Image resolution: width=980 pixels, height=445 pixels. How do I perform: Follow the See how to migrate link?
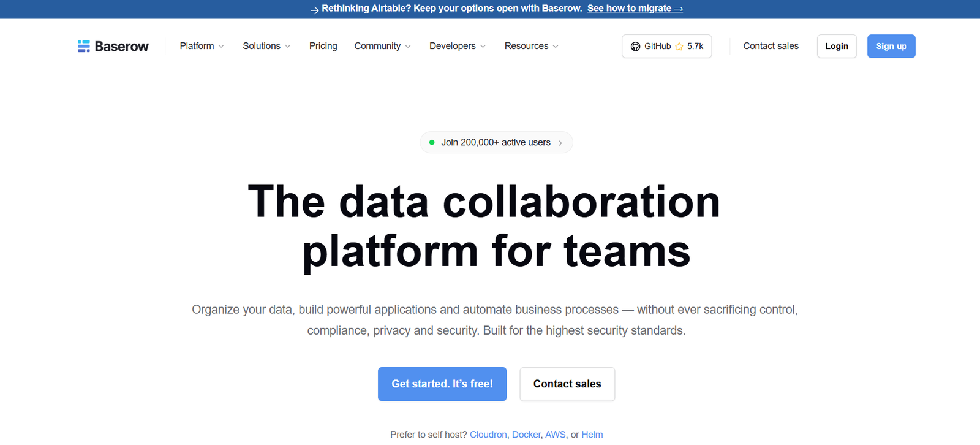coord(635,9)
